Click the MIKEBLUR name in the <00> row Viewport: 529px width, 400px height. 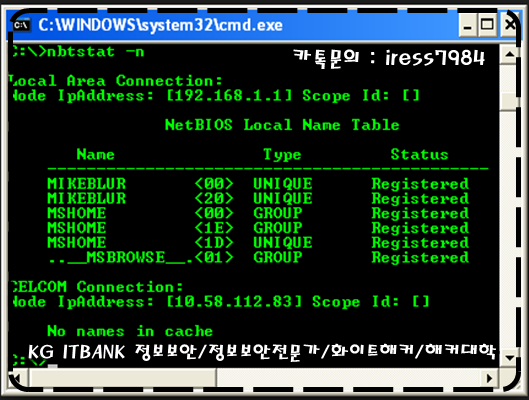click(x=86, y=184)
